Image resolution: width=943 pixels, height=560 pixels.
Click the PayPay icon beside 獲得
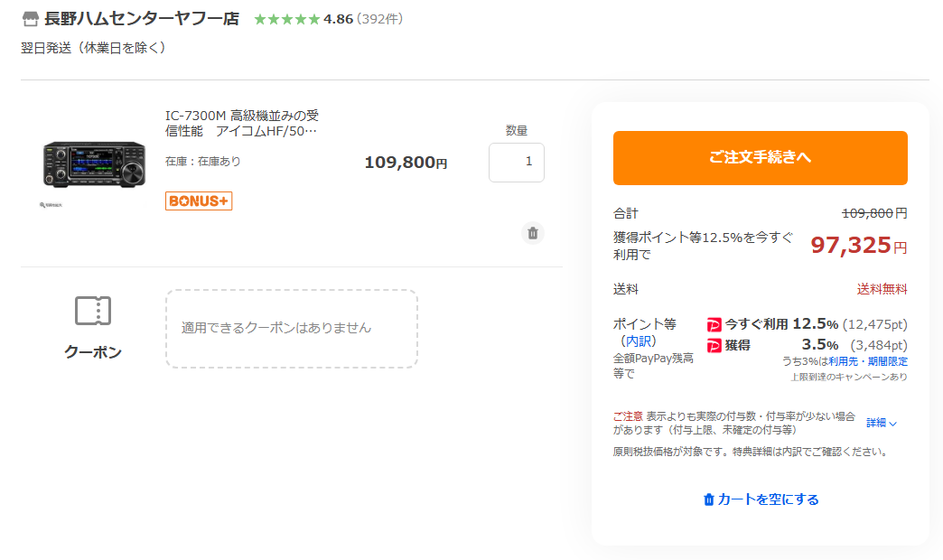pos(714,346)
